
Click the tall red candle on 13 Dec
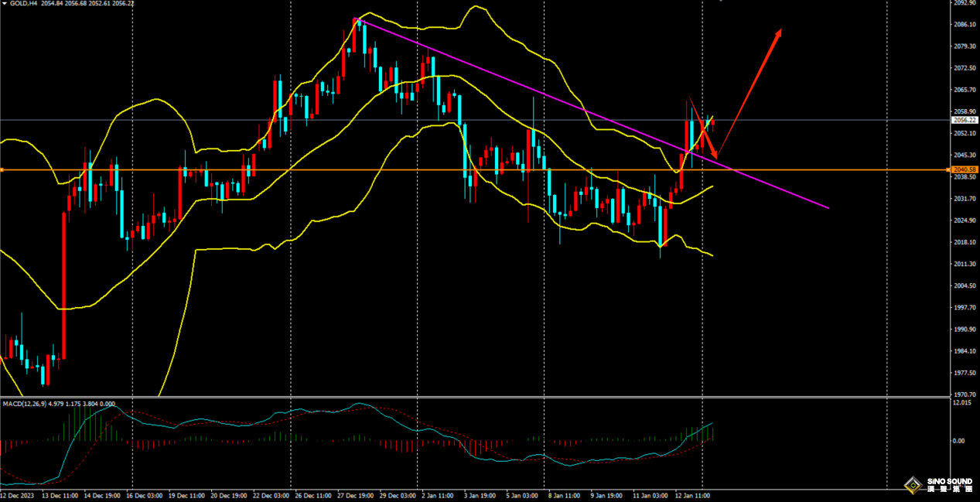click(x=63, y=286)
